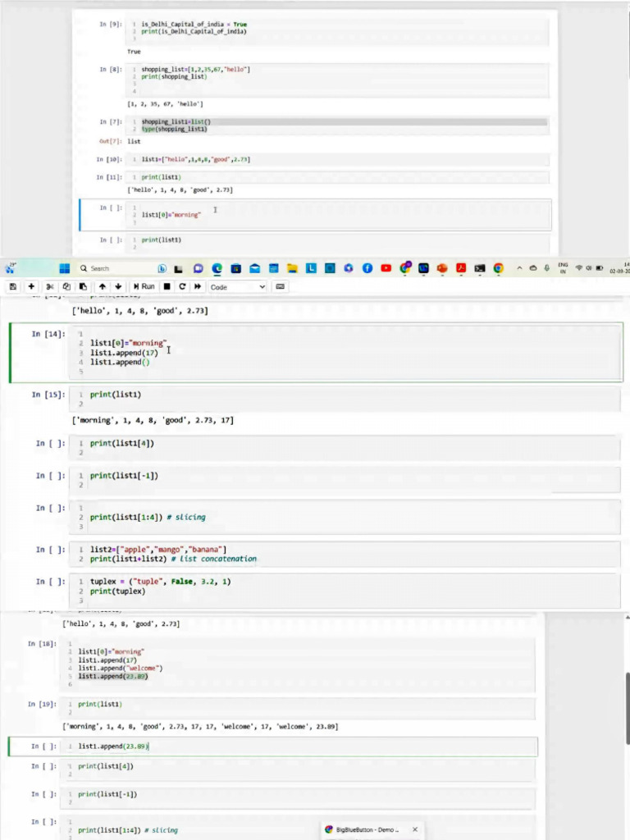The image size is (630, 840).
Task: Run the selected cell
Action: pyautogui.click(x=144, y=286)
